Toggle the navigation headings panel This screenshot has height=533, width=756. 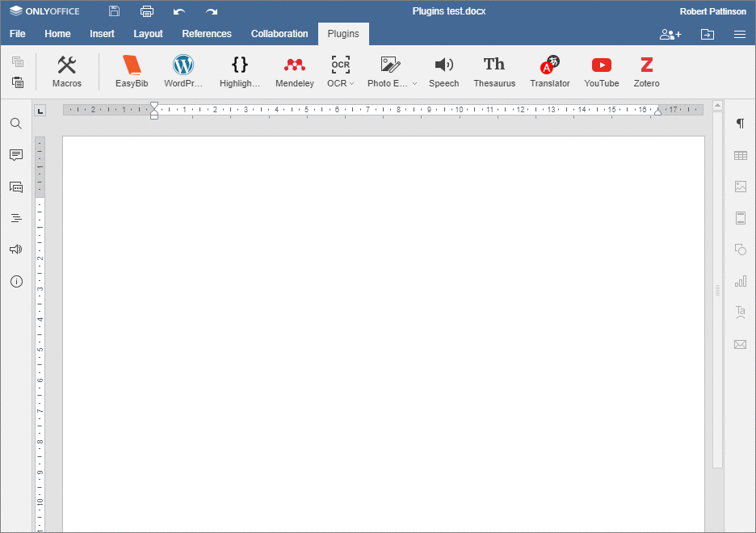pos(15,217)
